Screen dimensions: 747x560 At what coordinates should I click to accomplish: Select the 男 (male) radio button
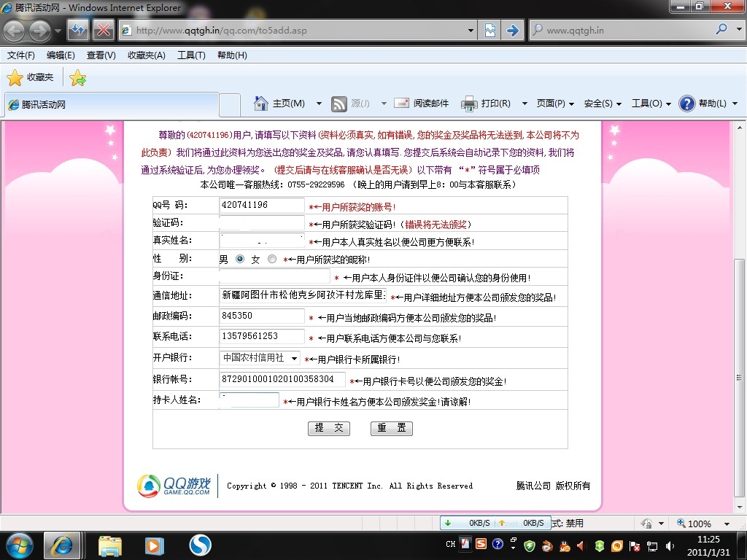tap(240, 259)
